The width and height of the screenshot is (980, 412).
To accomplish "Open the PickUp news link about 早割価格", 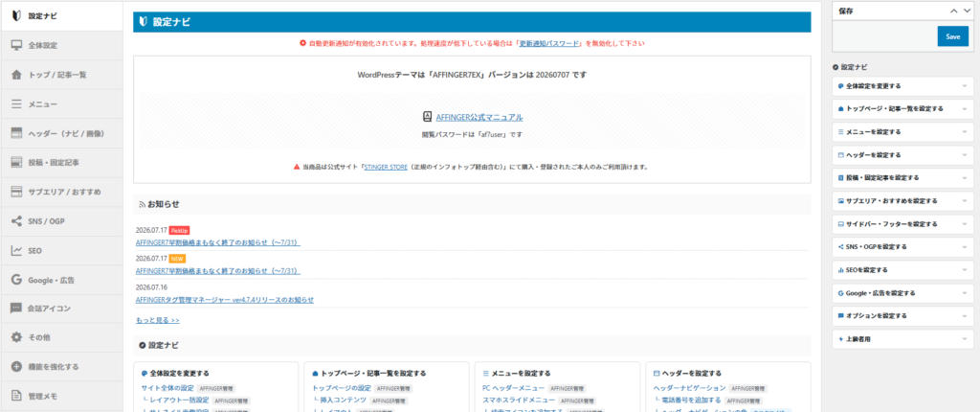I will click(218, 242).
